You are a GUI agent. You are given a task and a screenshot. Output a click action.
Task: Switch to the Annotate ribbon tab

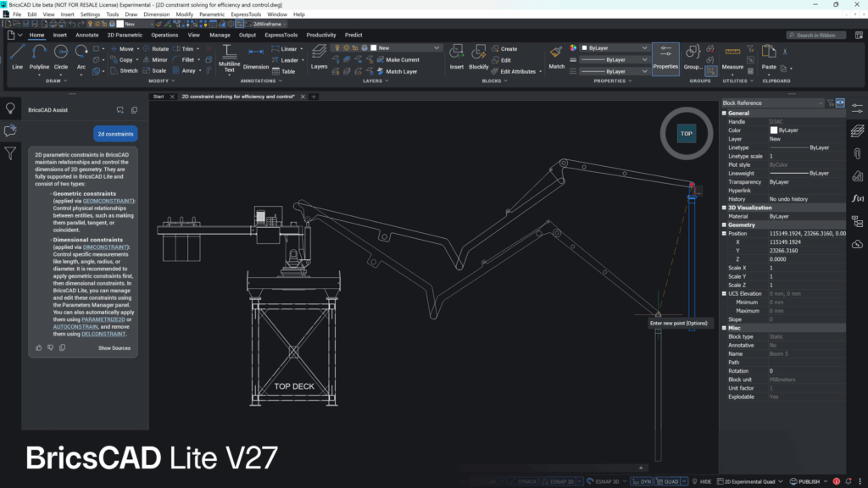(x=87, y=35)
